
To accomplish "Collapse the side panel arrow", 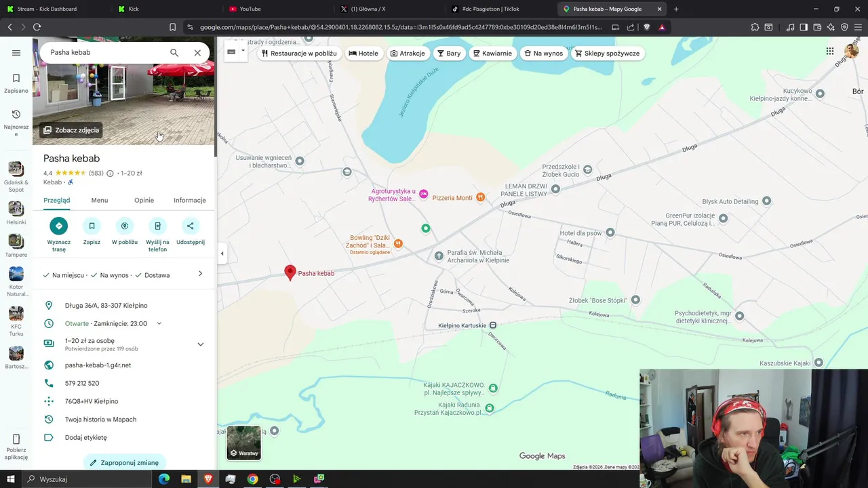I will (222, 253).
